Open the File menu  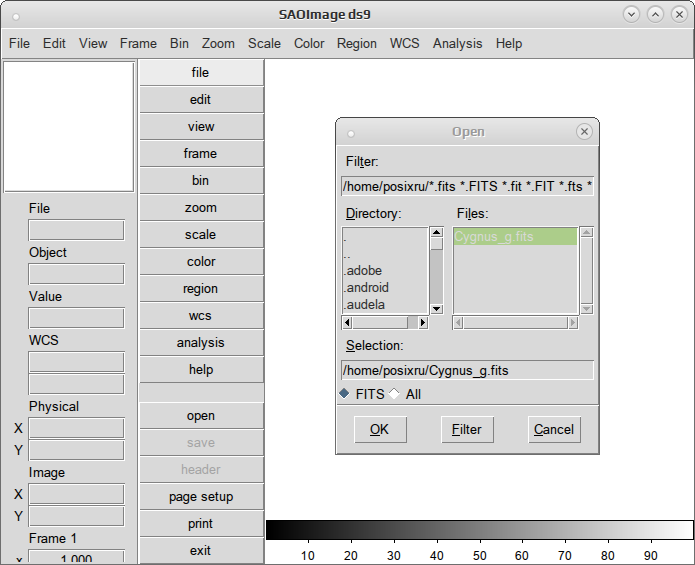click(x=20, y=43)
